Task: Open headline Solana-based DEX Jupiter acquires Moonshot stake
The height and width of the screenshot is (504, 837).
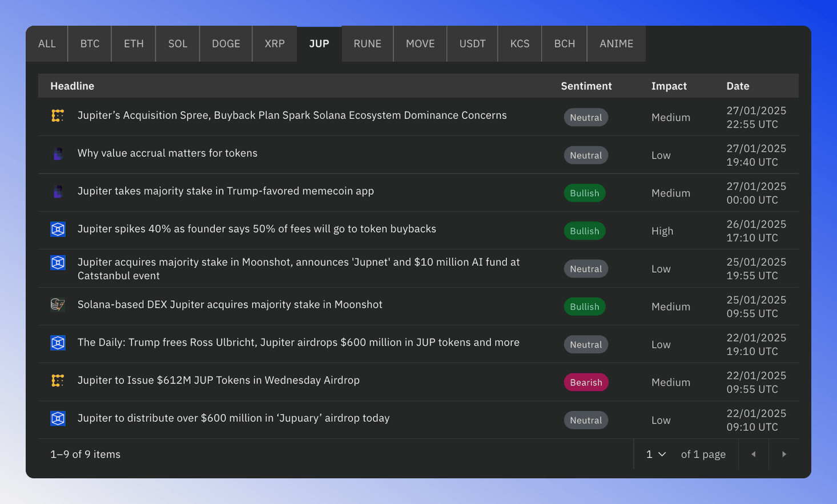Action: 230,305
